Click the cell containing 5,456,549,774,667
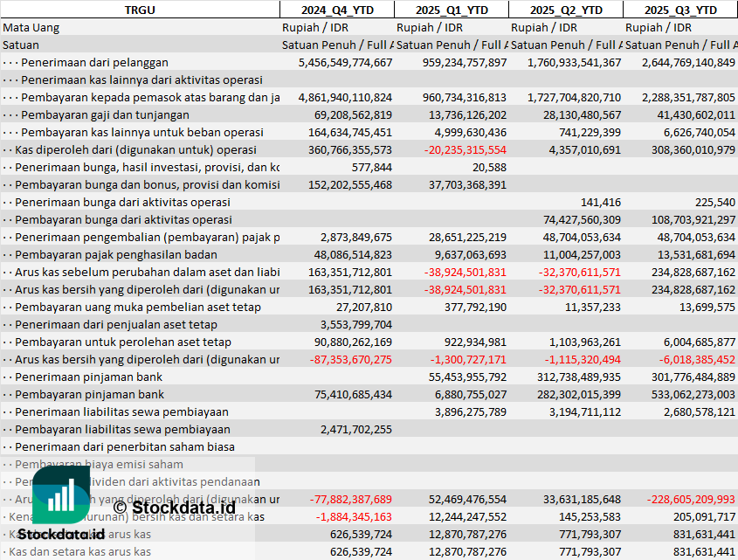Screen dimensions: 738x560 (346, 62)
